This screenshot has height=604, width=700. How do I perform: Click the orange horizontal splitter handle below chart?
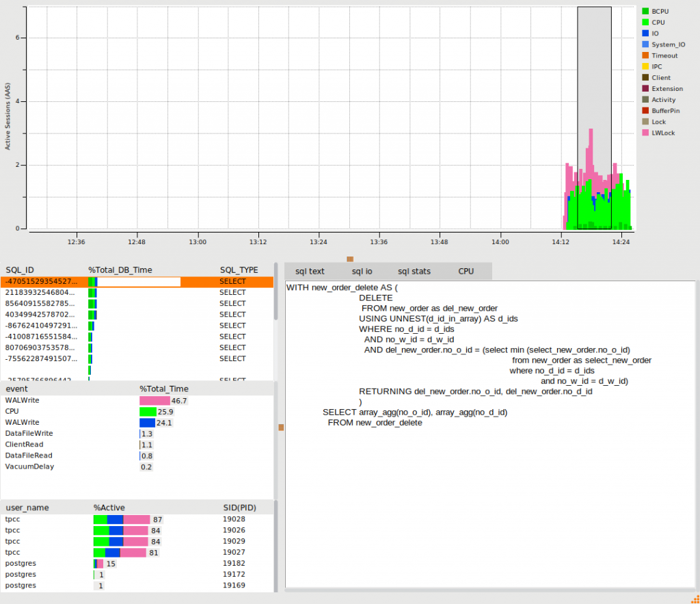(350, 259)
